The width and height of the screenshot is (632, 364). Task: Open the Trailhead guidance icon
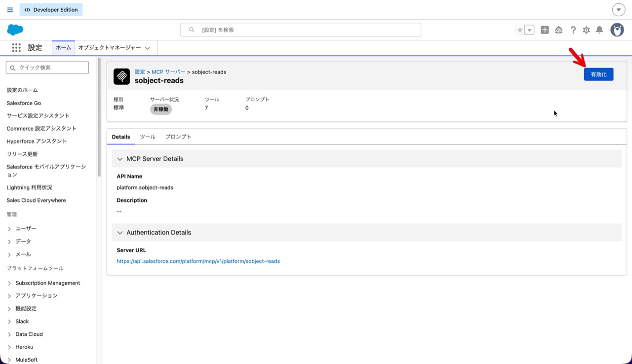click(x=559, y=30)
